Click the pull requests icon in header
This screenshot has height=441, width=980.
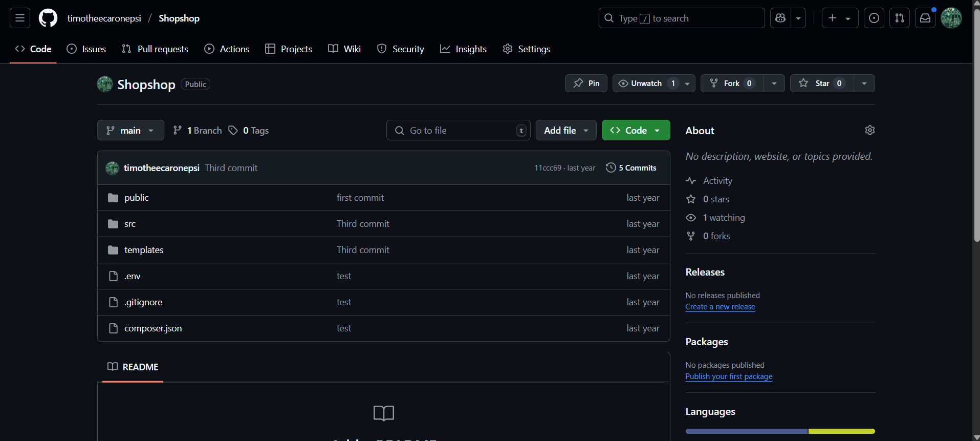pos(899,18)
